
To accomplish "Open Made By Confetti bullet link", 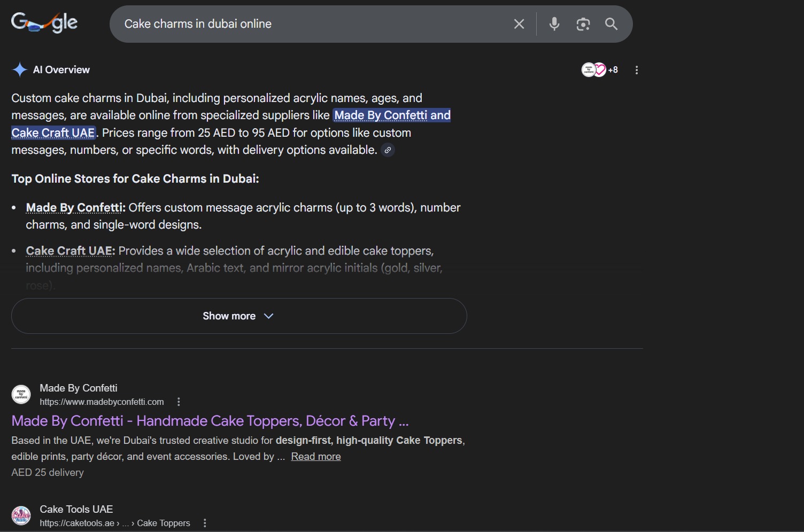I will point(74,208).
